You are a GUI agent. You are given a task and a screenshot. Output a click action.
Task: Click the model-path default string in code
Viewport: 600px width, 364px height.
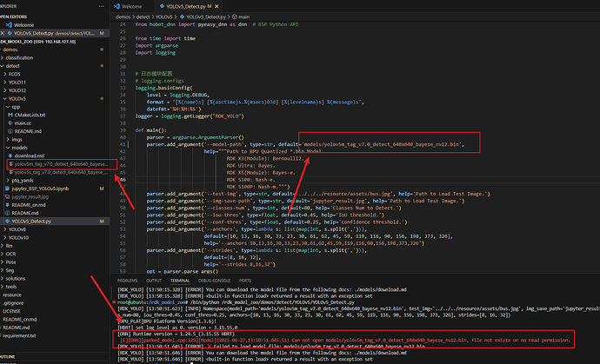click(x=382, y=144)
